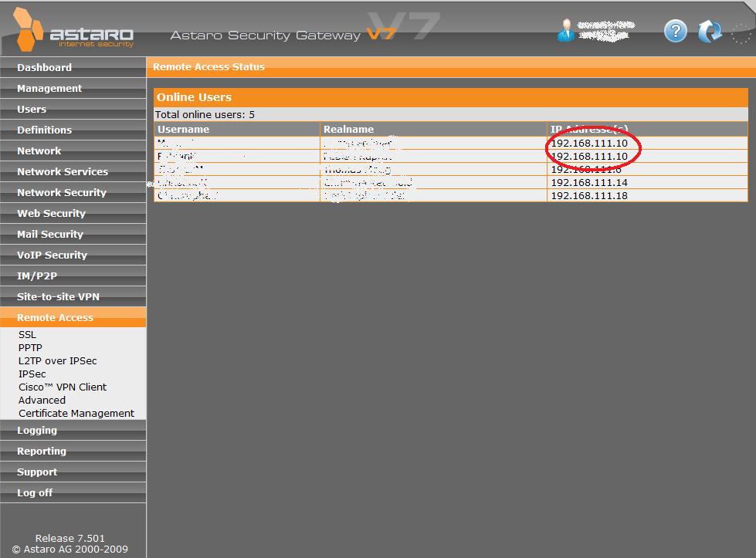Open the help question mark icon
This screenshot has height=558, width=756.
click(x=676, y=32)
